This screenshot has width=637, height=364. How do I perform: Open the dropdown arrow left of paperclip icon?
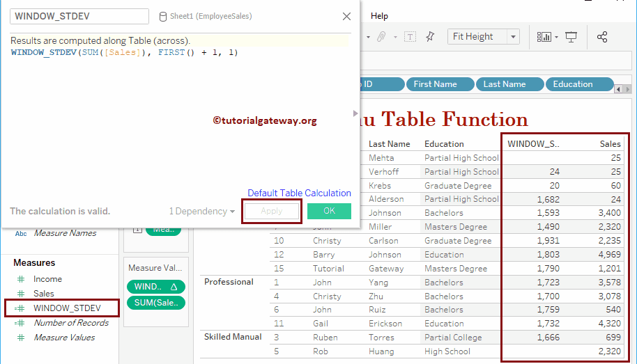[x=368, y=37]
